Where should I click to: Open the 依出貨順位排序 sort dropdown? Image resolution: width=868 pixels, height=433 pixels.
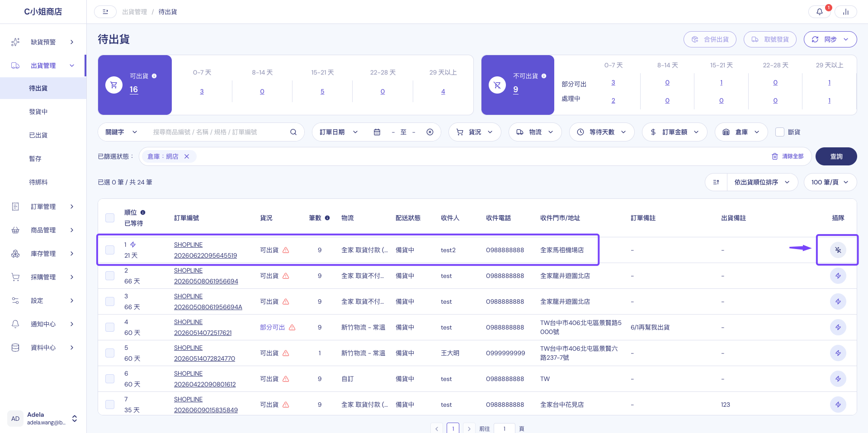[x=762, y=182]
